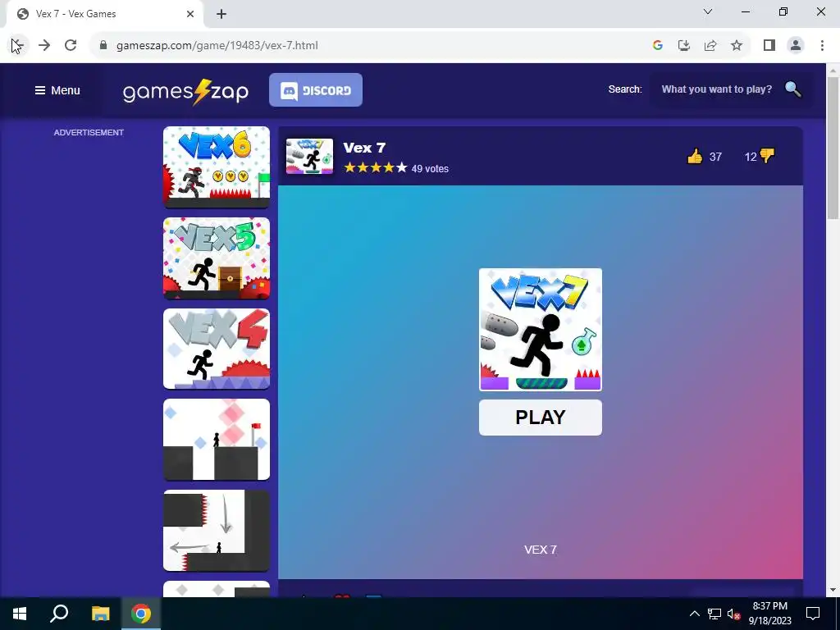Click the dislike count 12
This screenshot has height=630, width=840.
[x=751, y=157]
